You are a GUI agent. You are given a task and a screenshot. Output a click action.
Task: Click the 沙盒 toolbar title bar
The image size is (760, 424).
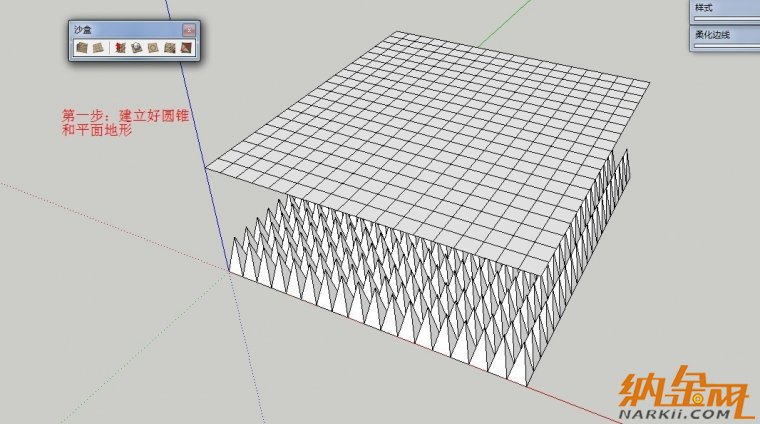[x=120, y=30]
